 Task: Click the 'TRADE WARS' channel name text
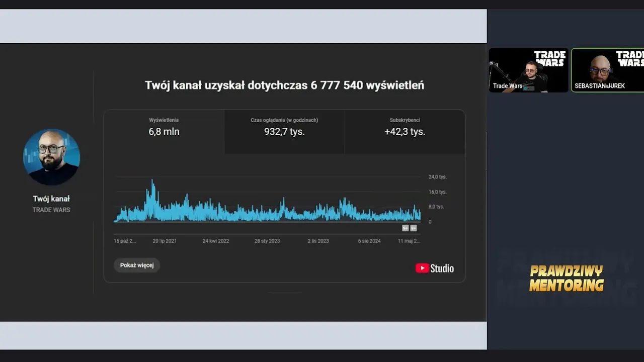pyautogui.click(x=51, y=210)
